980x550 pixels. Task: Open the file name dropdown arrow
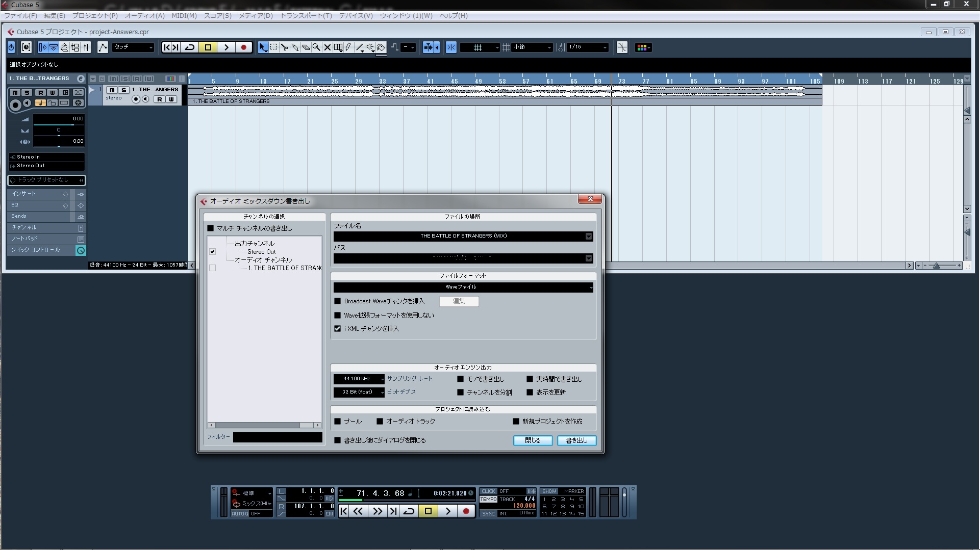pos(589,236)
